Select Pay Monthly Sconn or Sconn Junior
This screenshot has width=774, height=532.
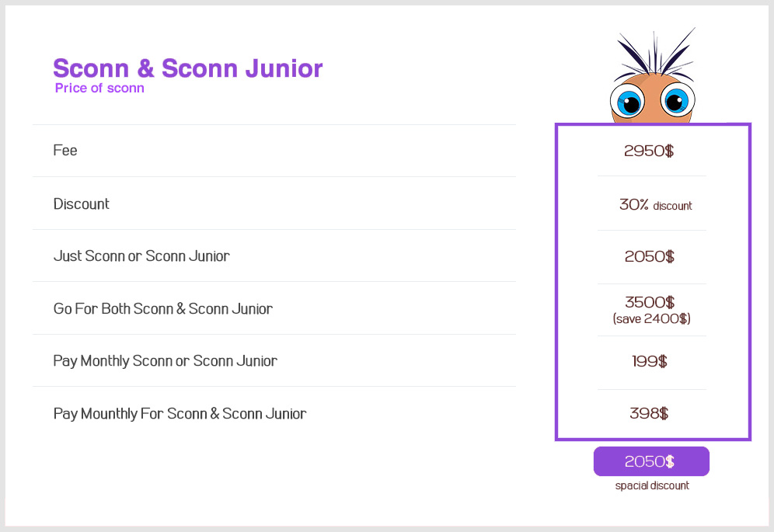pyautogui.click(x=165, y=361)
